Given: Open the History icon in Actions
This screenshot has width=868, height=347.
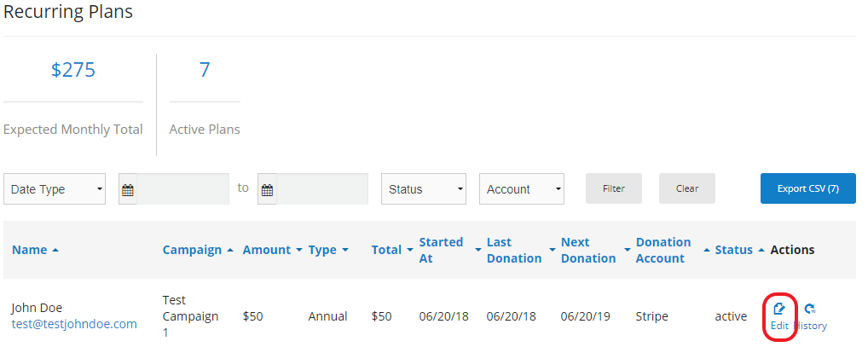Looking at the screenshot, I should click(x=809, y=309).
